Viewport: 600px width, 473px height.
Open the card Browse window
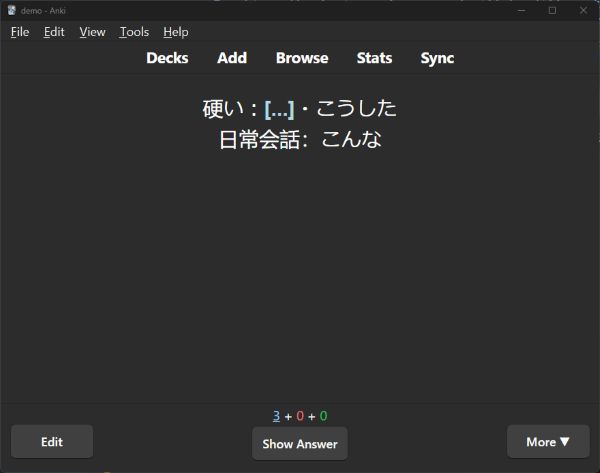click(x=302, y=58)
